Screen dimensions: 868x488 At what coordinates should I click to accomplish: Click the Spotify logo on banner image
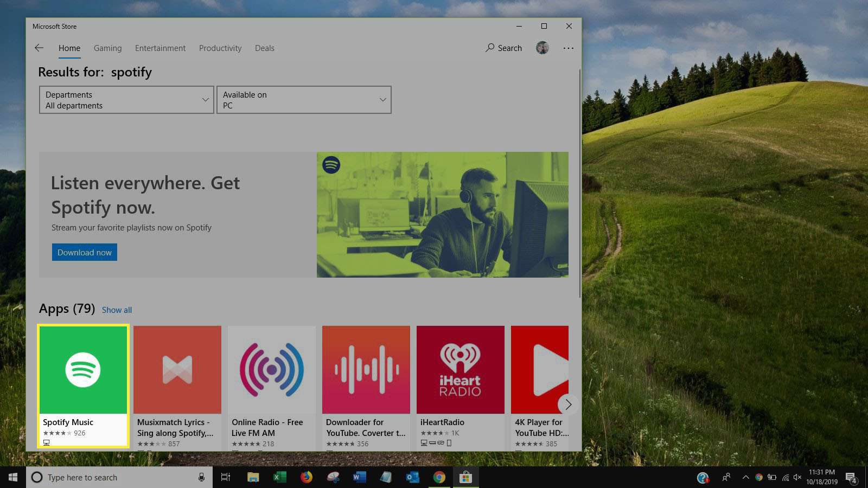point(331,164)
